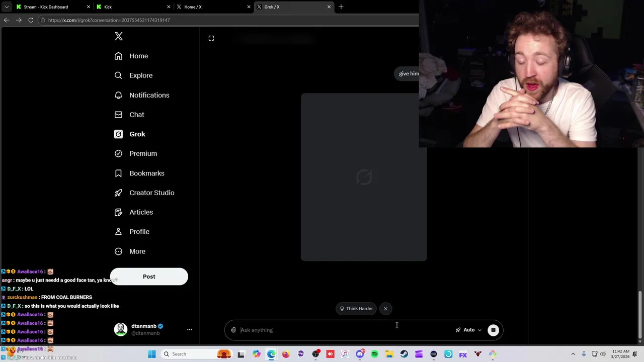
Task: Switch to the Kick browser tab
Action: tap(133, 7)
